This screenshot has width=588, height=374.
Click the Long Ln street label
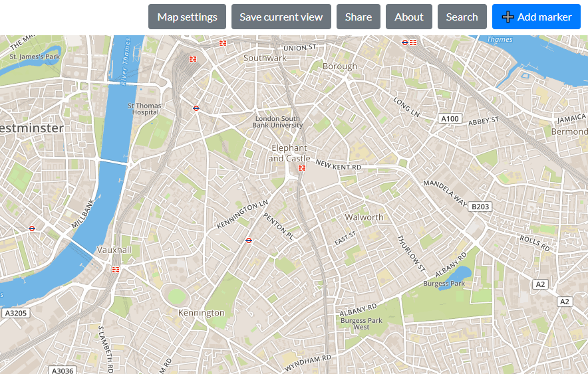click(406, 107)
